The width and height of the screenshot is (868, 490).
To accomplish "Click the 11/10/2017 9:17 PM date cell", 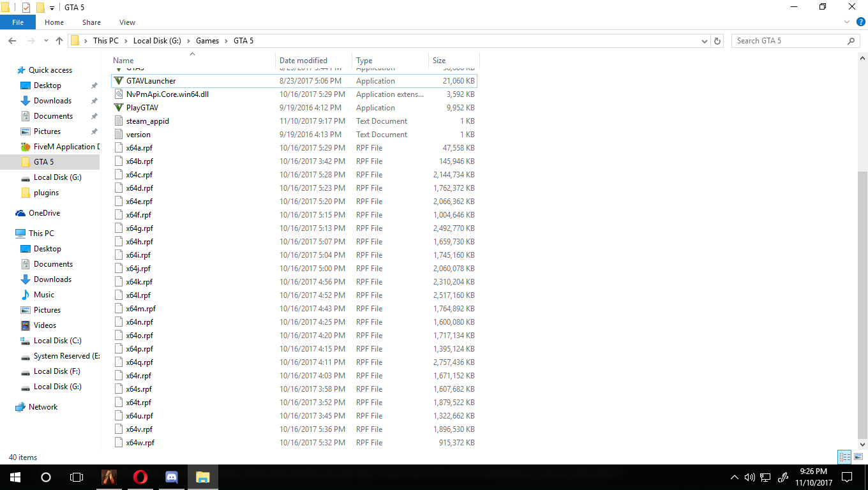I will 312,121.
